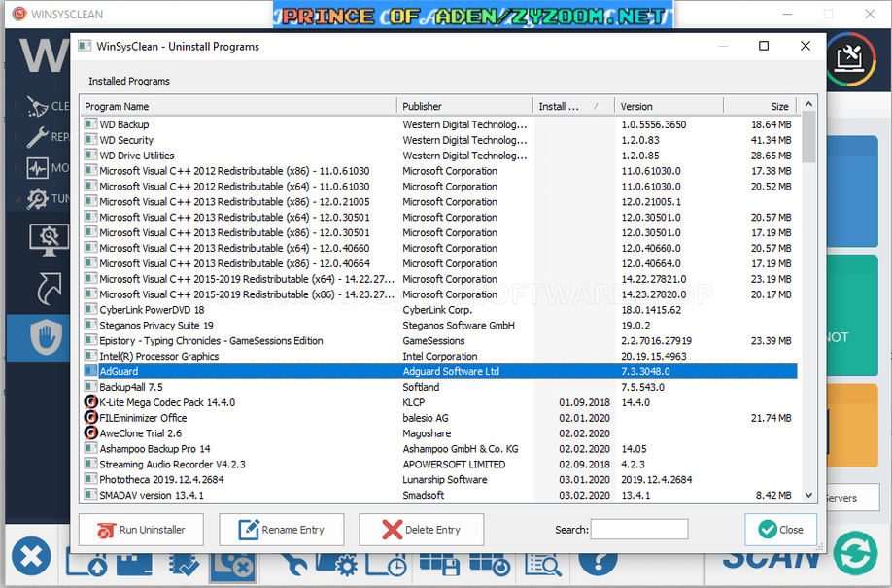The width and height of the screenshot is (892, 588).
Task: Click the question mark help icon in the bottom toolbar
Action: [598, 563]
